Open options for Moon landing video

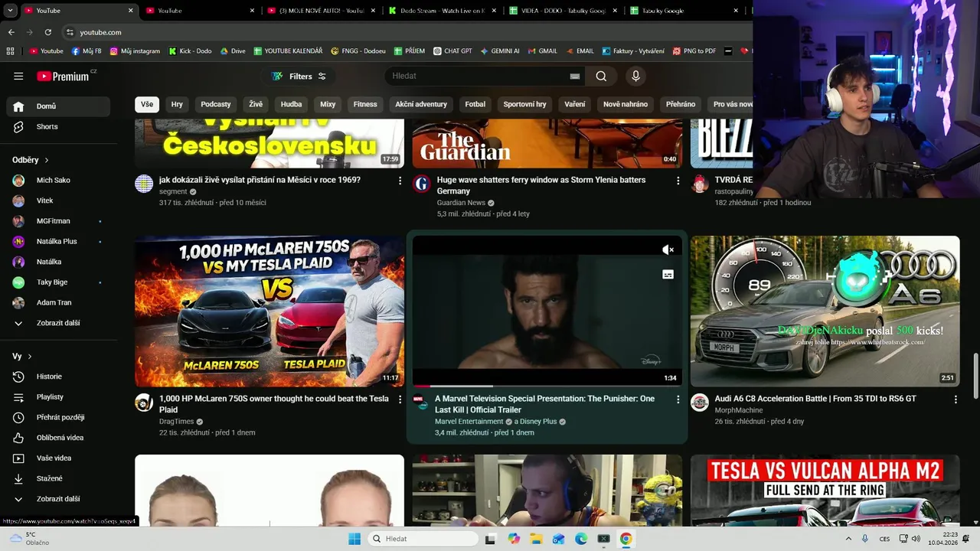coord(400,181)
